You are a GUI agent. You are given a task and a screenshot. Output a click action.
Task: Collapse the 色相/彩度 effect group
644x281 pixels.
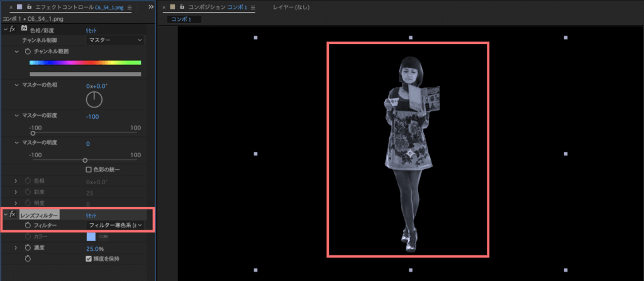pyautogui.click(x=5, y=29)
